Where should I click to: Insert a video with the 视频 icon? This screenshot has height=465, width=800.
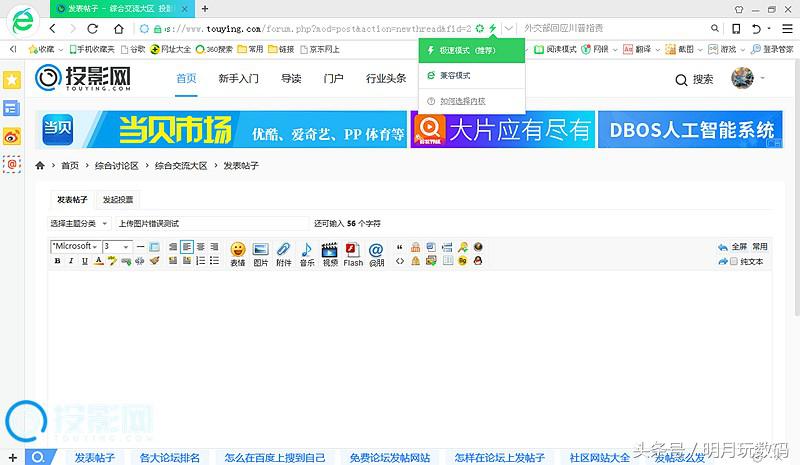pyautogui.click(x=330, y=254)
